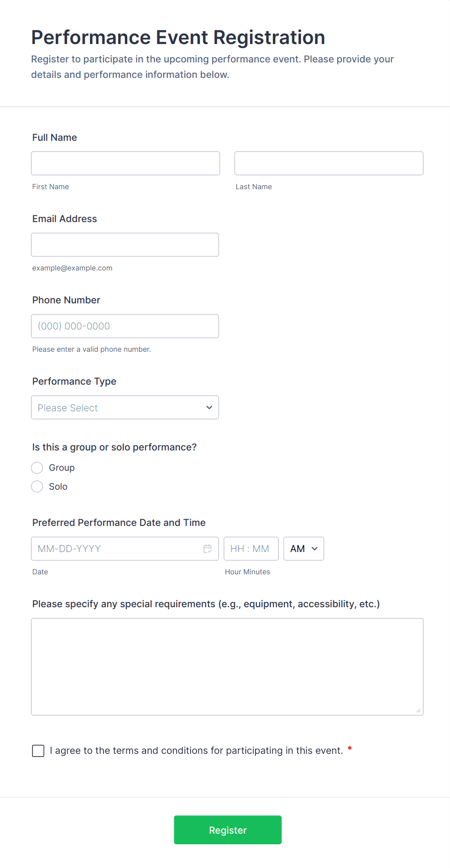Select the Group radio button
The width and height of the screenshot is (450, 868).
[37, 468]
